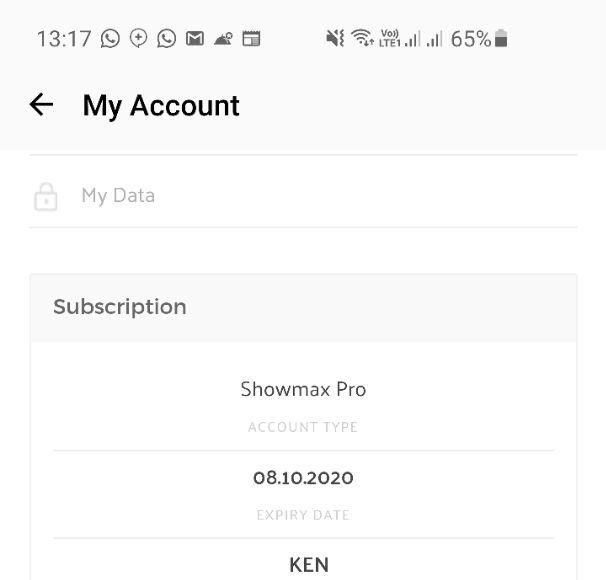Tap the Subscription section header
The height and width of the screenshot is (580, 606).
click(303, 308)
